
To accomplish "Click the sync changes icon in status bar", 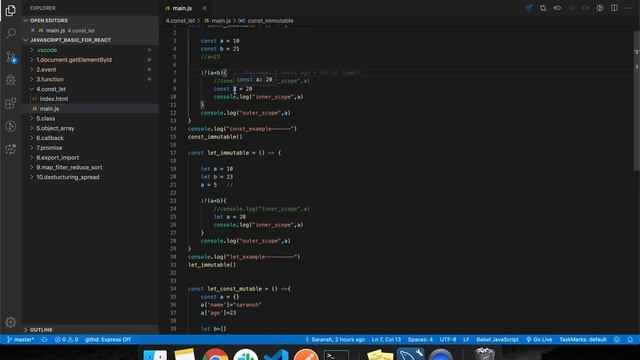I will 44,340.
